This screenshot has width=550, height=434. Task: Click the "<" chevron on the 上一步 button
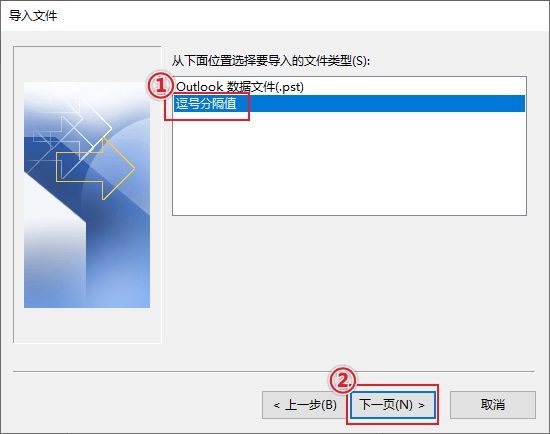[276, 406]
